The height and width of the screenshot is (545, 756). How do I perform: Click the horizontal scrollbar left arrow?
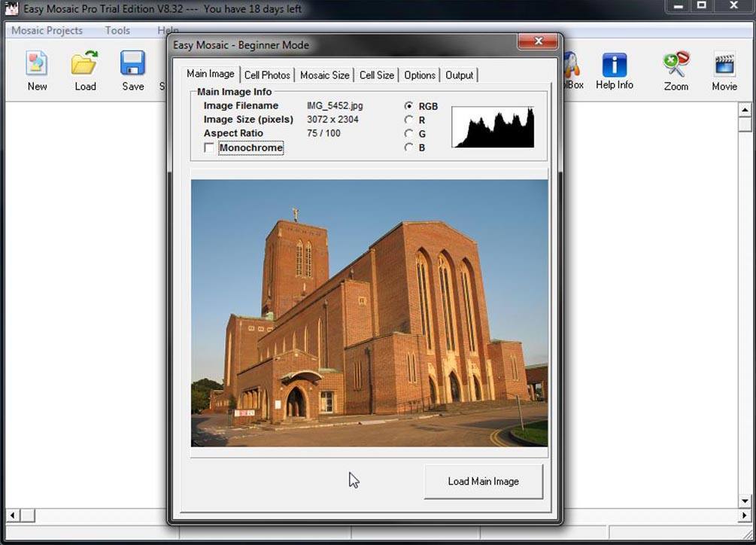(13, 516)
